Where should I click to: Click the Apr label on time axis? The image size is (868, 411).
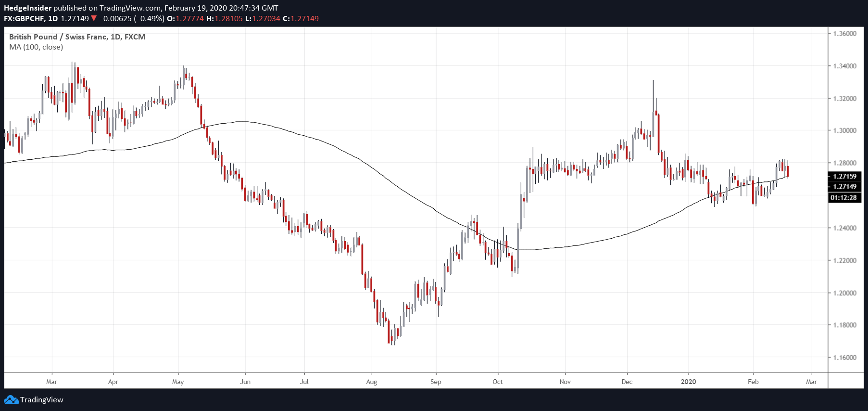pyautogui.click(x=113, y=382)
